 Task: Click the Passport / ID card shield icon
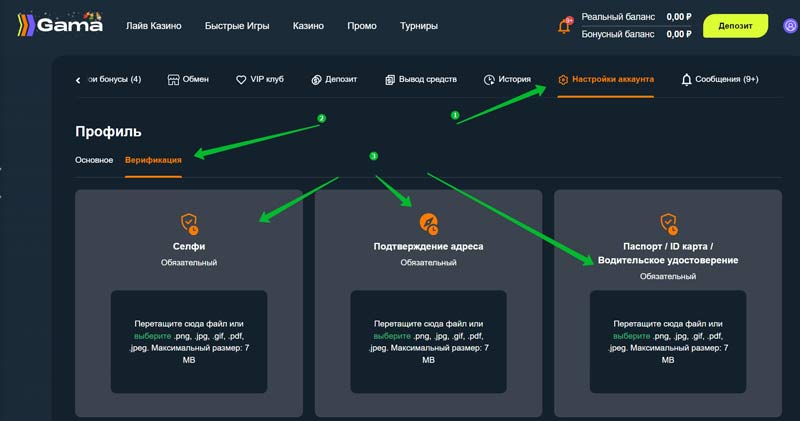point(668,223)
